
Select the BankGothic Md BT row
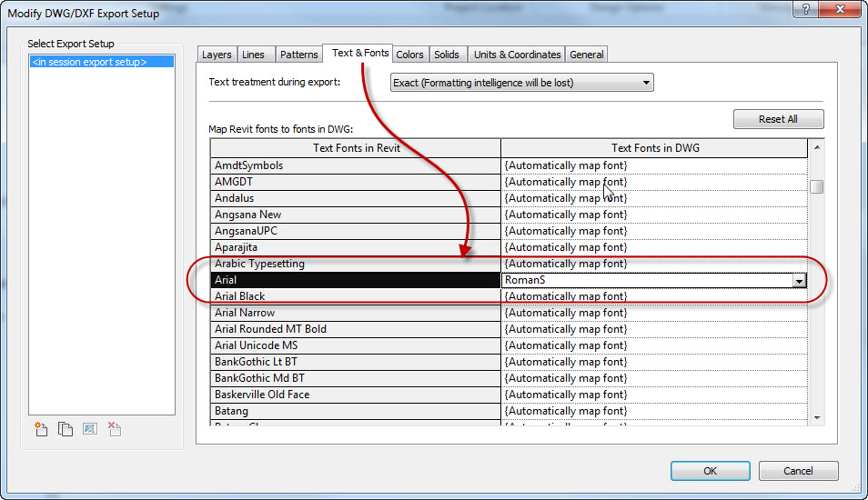356,378
